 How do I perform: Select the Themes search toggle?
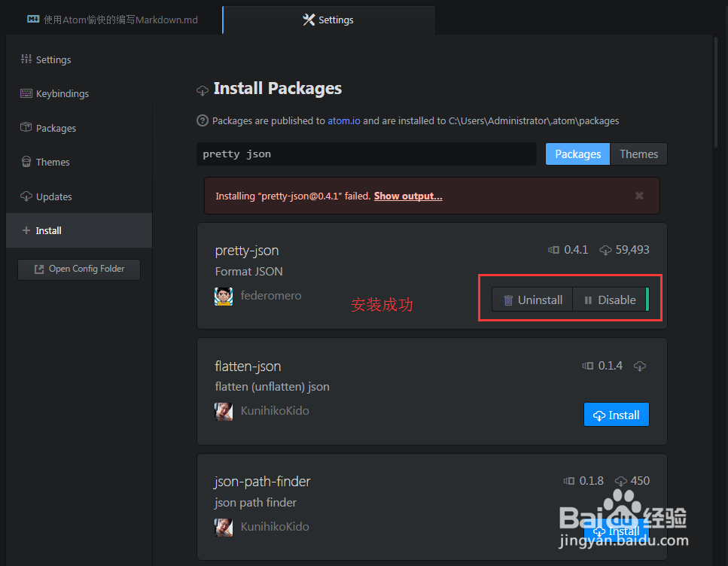(x=638, y=154)
